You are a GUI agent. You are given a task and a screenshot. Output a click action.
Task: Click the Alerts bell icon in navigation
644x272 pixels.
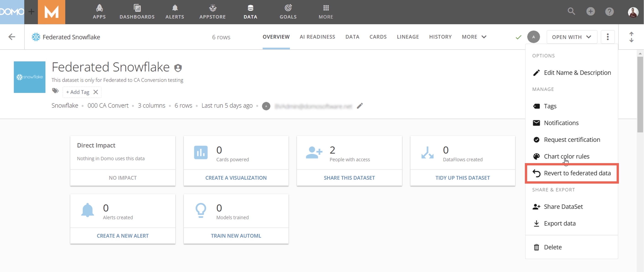tap(175, 8)
